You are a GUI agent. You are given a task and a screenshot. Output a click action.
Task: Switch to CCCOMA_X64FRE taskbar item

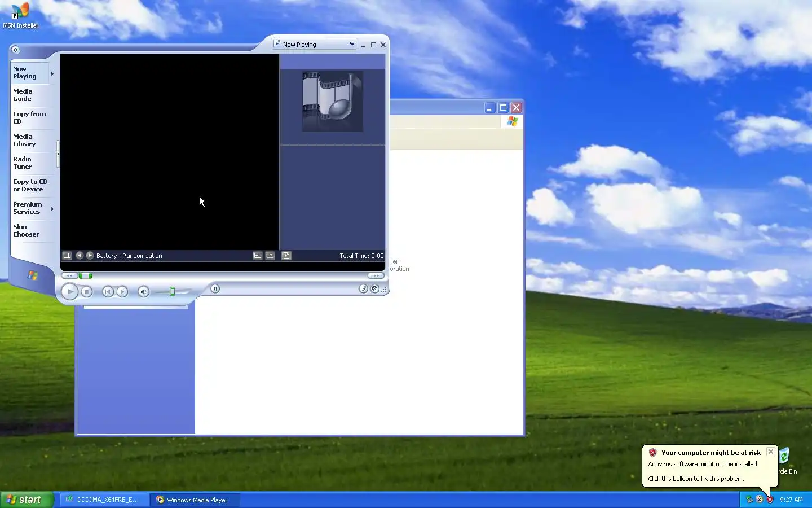coord(104,500)
